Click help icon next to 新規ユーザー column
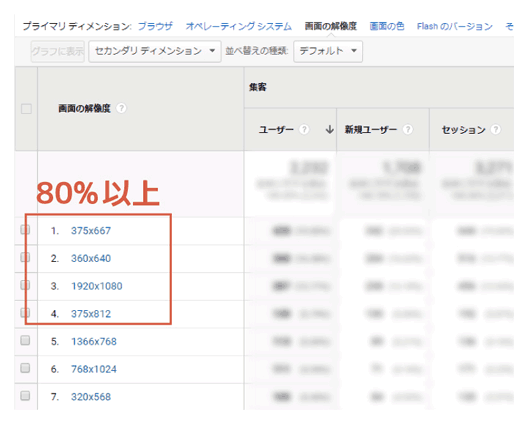 tap(408, 129)
